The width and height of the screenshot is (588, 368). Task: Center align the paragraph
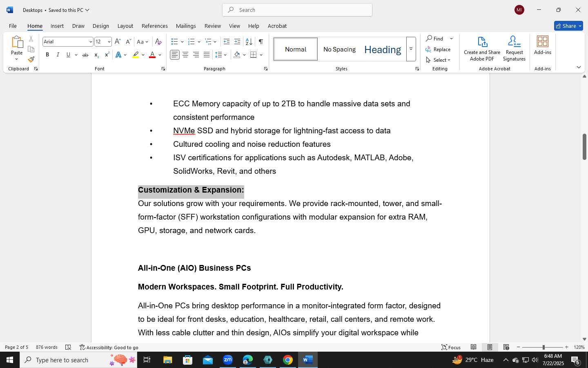pyautogui.click(x=185, y=55)
